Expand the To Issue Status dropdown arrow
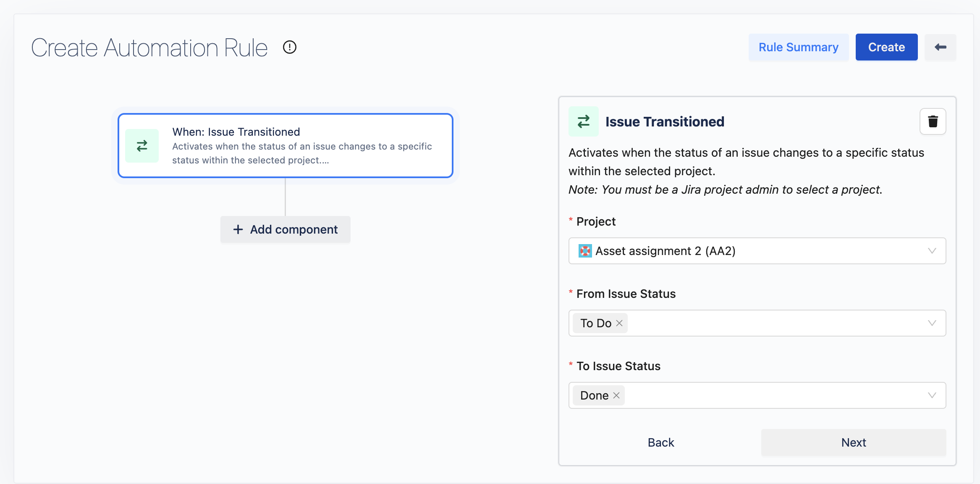980x484 pixels. [932, 395]
